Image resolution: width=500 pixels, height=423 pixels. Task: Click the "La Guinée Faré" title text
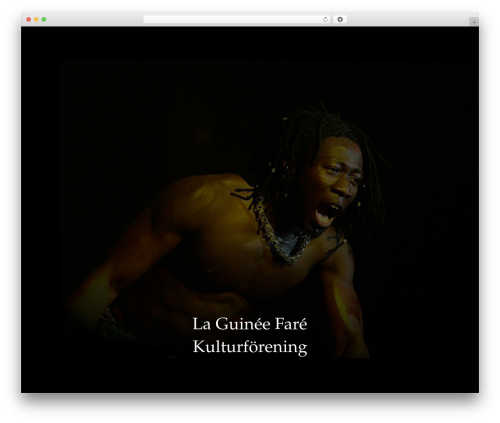coord(250,324)
